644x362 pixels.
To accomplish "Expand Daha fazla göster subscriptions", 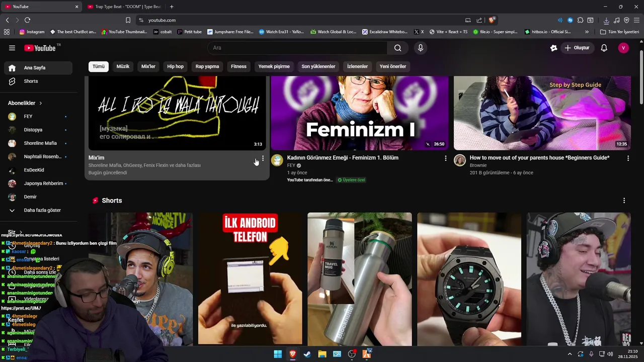I will coord(39,210).
